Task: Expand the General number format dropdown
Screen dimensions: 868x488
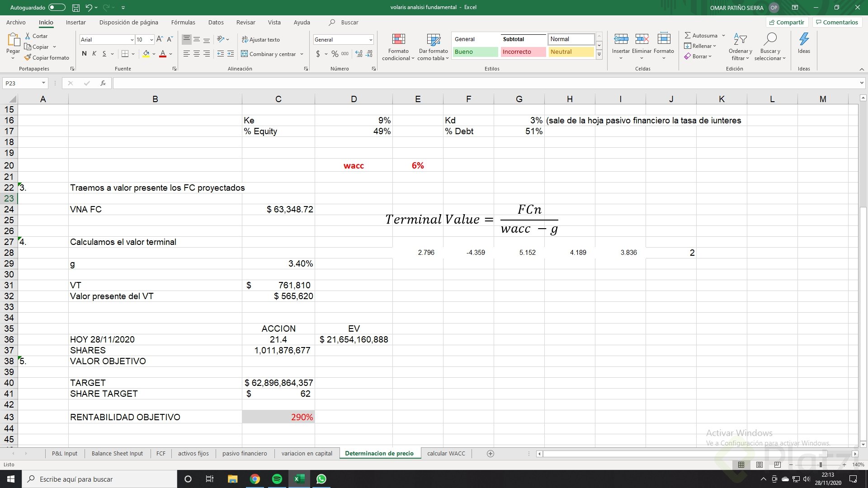Action: coord(371,40)
